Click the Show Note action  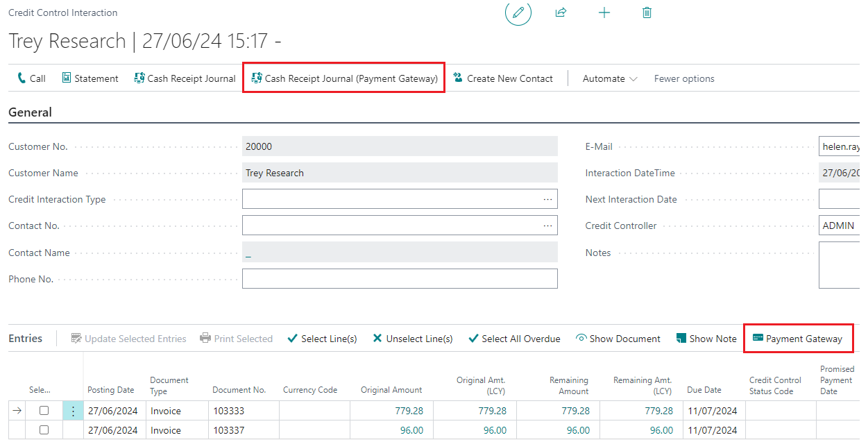click(706, 339)
